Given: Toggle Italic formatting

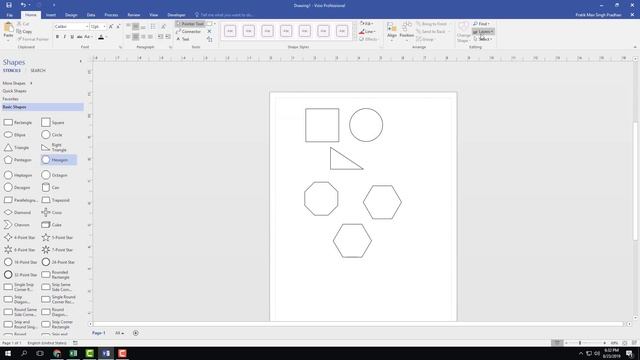Looking at the screenshot, I should coord(64,37).
